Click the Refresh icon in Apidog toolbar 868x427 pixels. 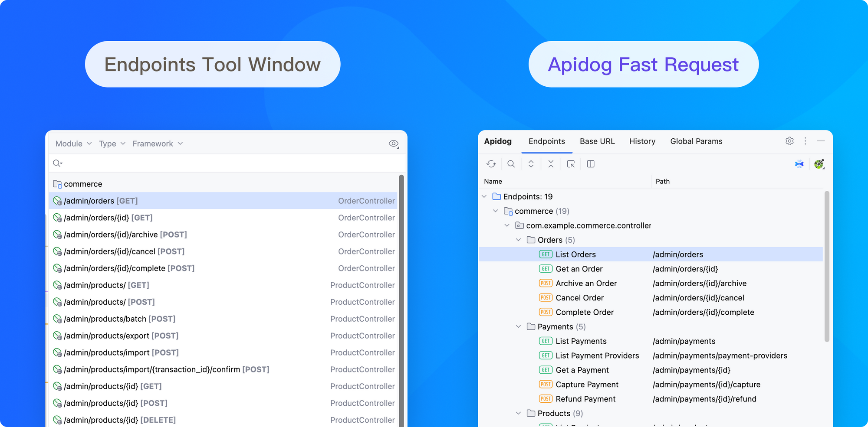[x=491, y=164]
